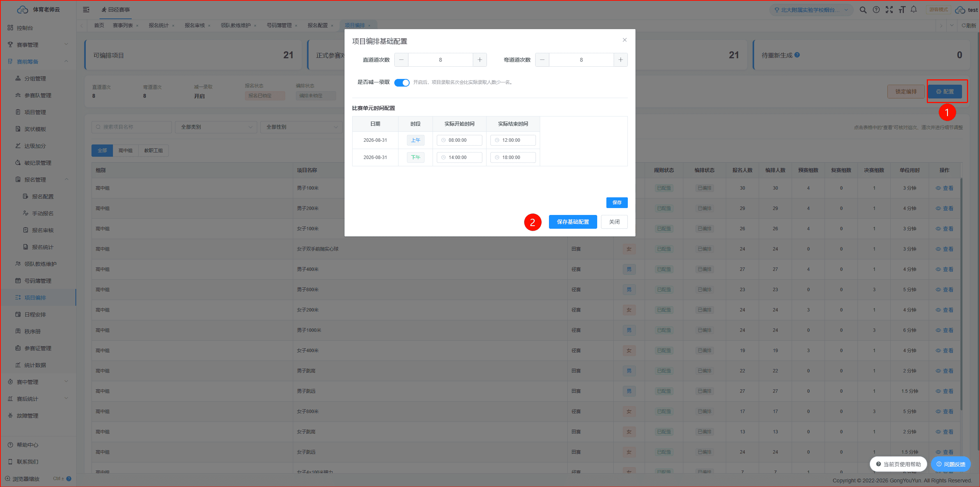Open 项目管理 in sidebar

(x=38, y=112)
